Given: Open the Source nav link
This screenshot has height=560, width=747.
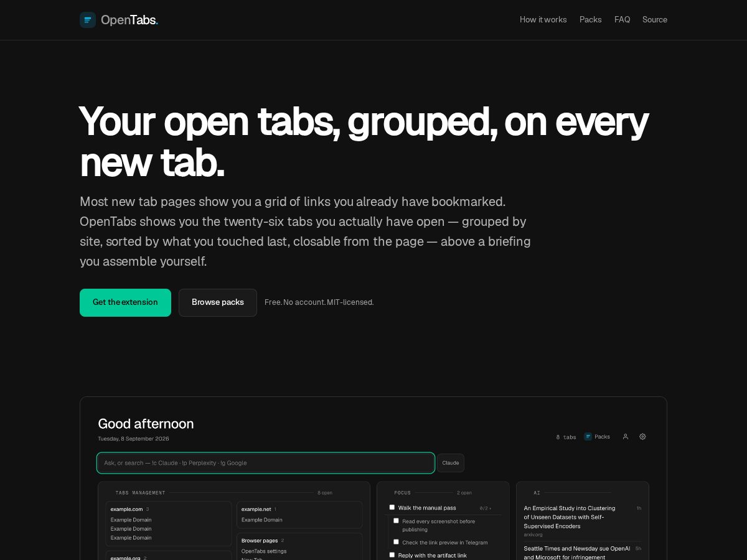Looking at the screenshot, I should tap(655, 20).
